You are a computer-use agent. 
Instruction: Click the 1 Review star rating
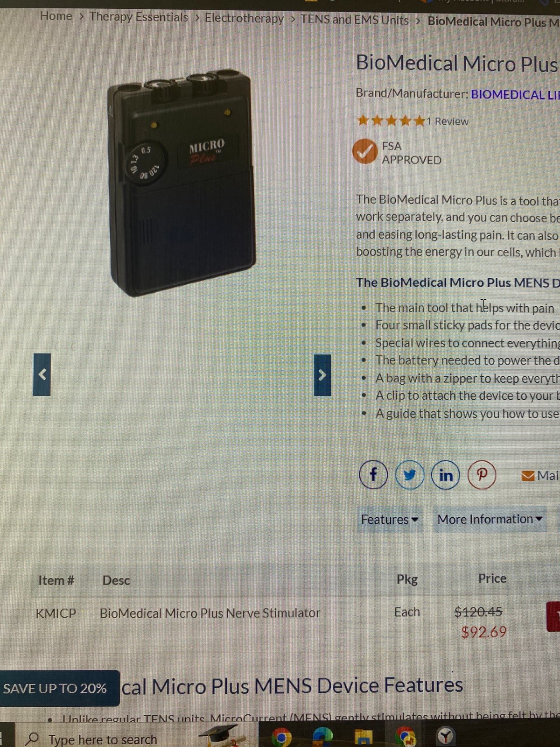tap(413, 121)
